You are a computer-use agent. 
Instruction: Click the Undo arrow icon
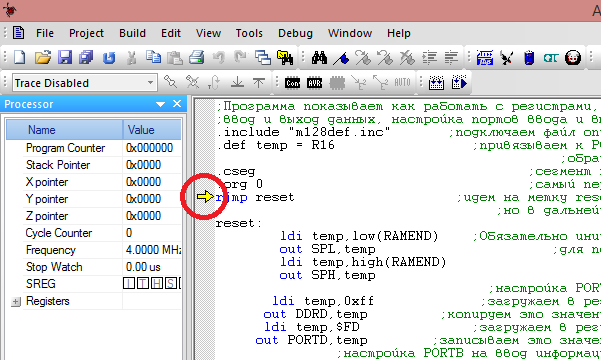(x=218, y=58)
